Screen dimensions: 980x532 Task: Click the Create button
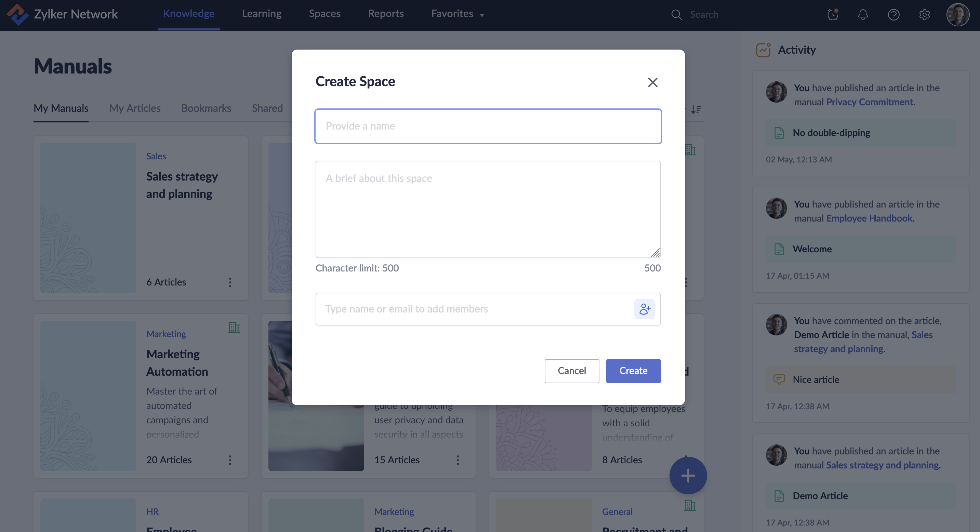click(633, 371)
